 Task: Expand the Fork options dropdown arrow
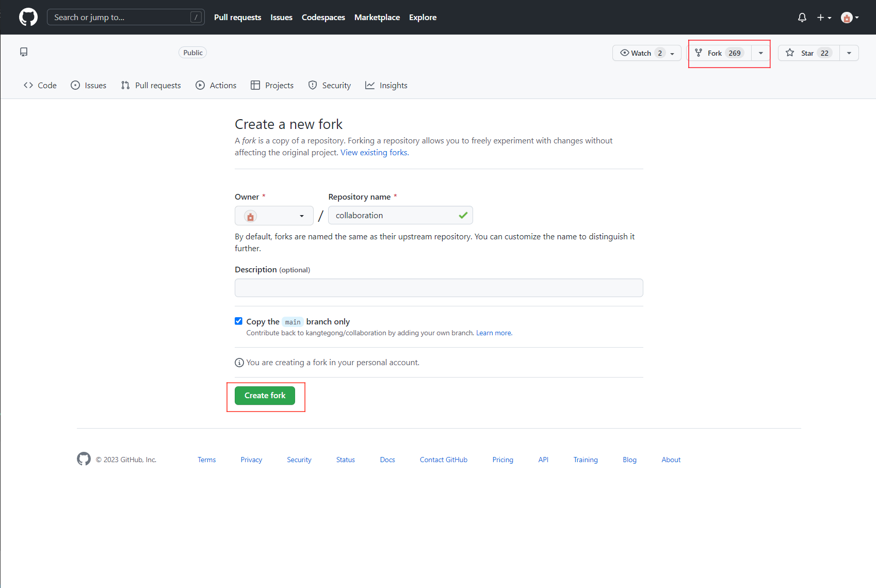(761, 53)
